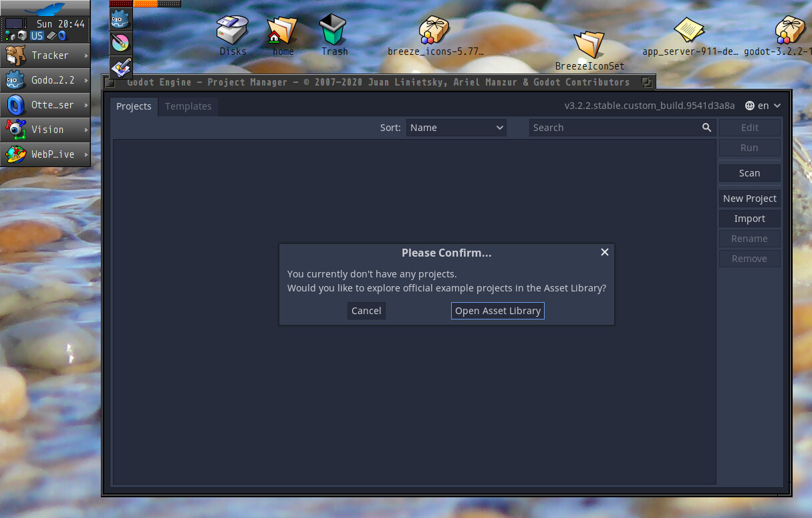Viewport: 812px width, 518px height.
Task: Expand the Otter Browser entry submenu arrow
Action: pos(87,105)
